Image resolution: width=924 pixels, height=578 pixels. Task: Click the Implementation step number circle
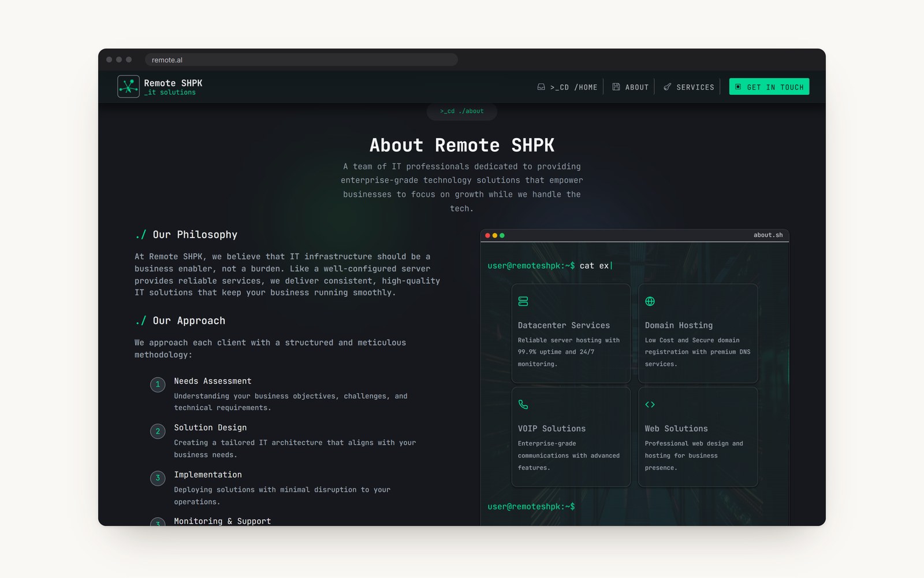pos(158,478)
